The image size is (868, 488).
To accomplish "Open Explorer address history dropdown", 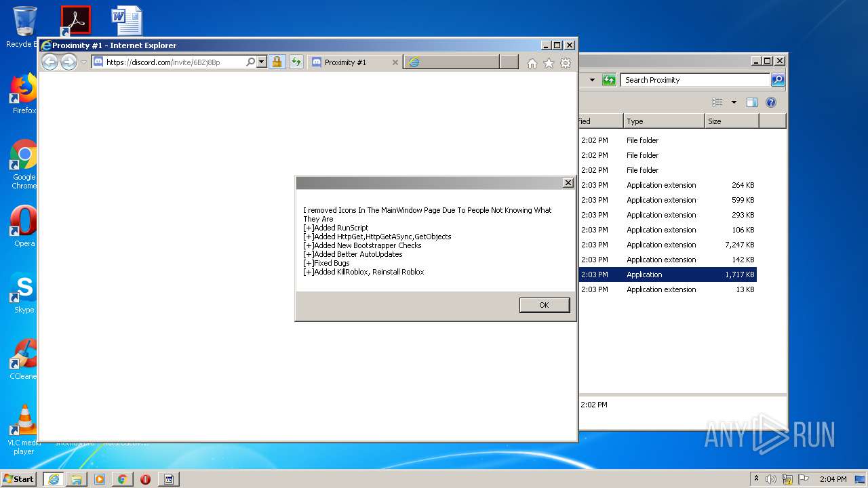I will point(592,80).
